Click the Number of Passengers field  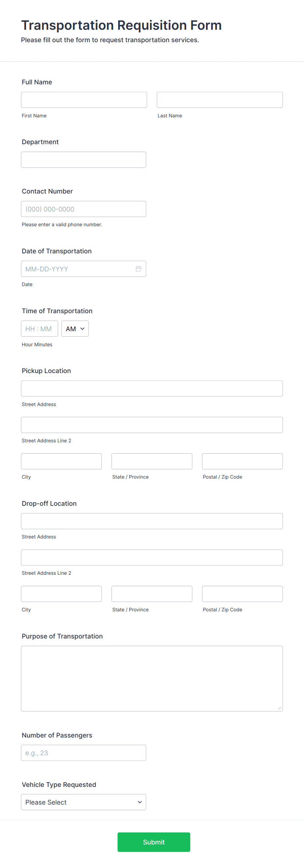pyautogui.click(x=84, y=752)
